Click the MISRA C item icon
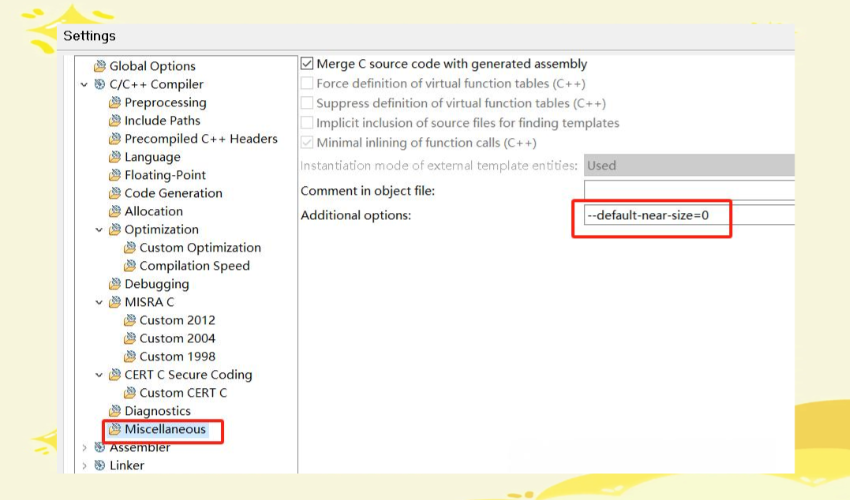 click(x=115, y=302)
